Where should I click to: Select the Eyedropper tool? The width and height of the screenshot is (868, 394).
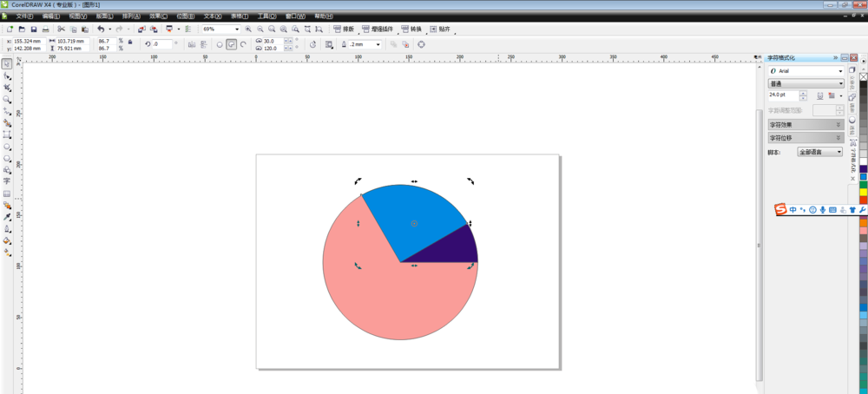pos(7,217)
